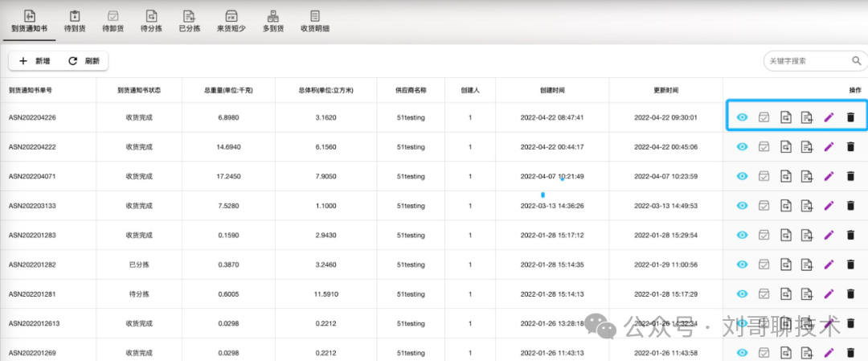
Task: View ASN202201281 with the eye icon
Action: click(x=743, y=293)
